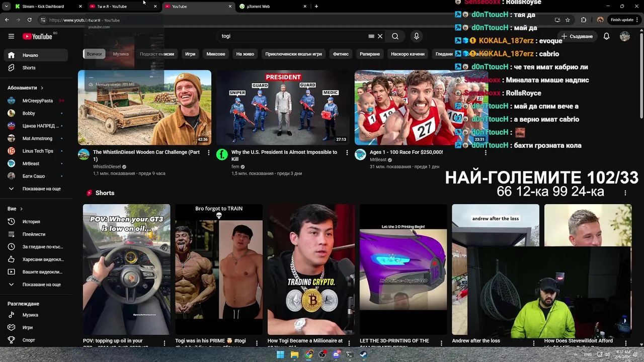Open liked videos in sidebar
The width and height of the screenshot is (644, 362).
click(35, 259)
